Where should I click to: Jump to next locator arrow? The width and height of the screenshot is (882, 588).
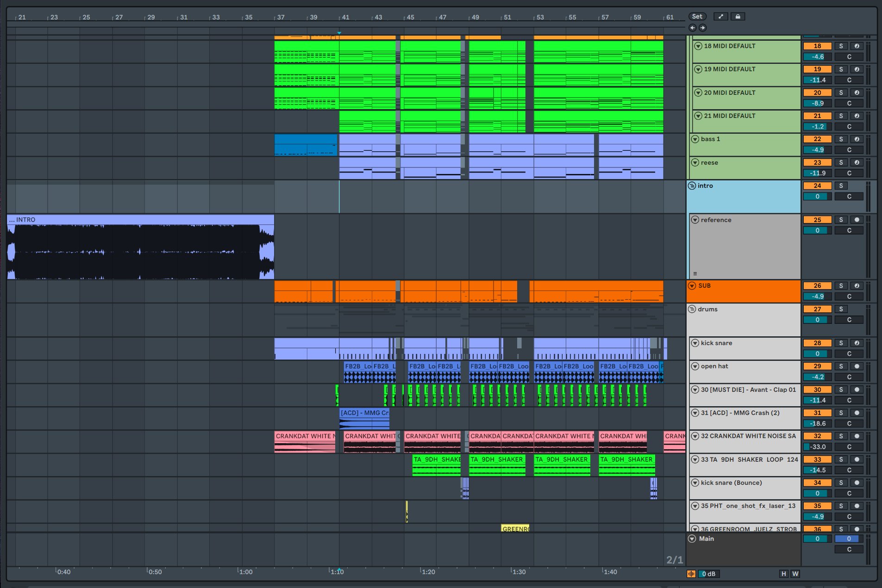tap(702, 28)
